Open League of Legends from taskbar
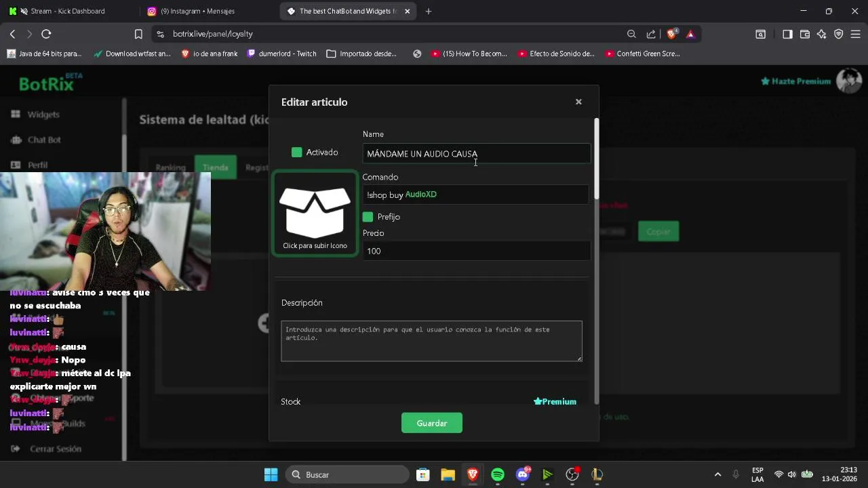 (x=597, y=474)
